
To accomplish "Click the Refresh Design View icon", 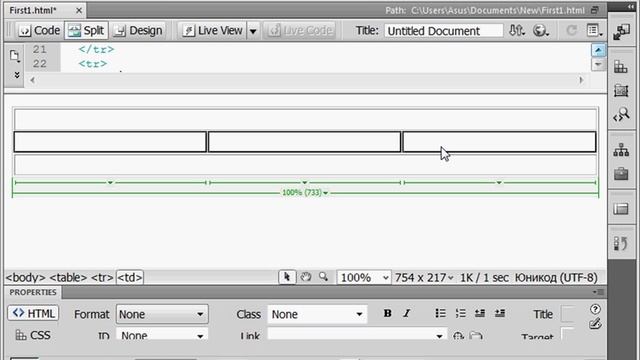I will (571, 31).
